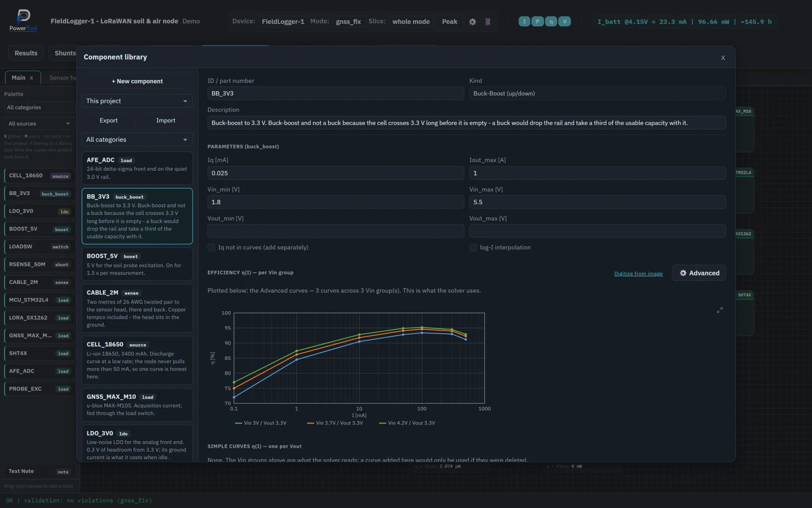Screen dimensions: 812x508
Task: Select the GNSS_MAX_M10 library card
Action: coord(137,405)
